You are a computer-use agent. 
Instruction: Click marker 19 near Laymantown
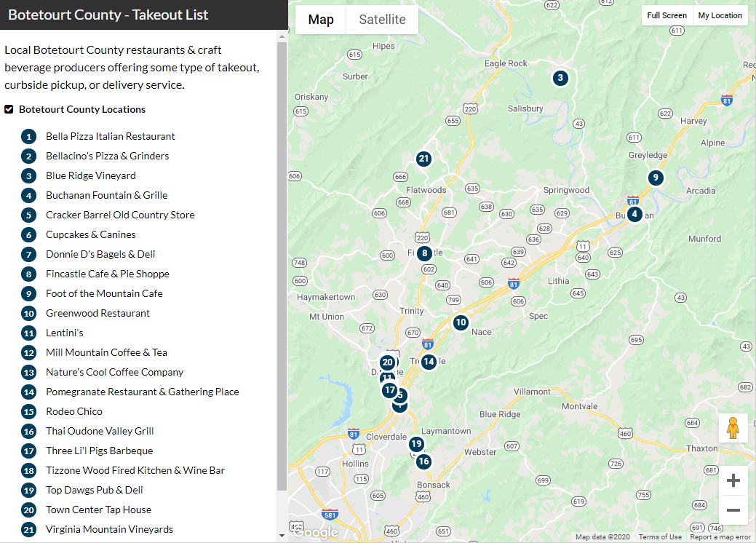416,443
